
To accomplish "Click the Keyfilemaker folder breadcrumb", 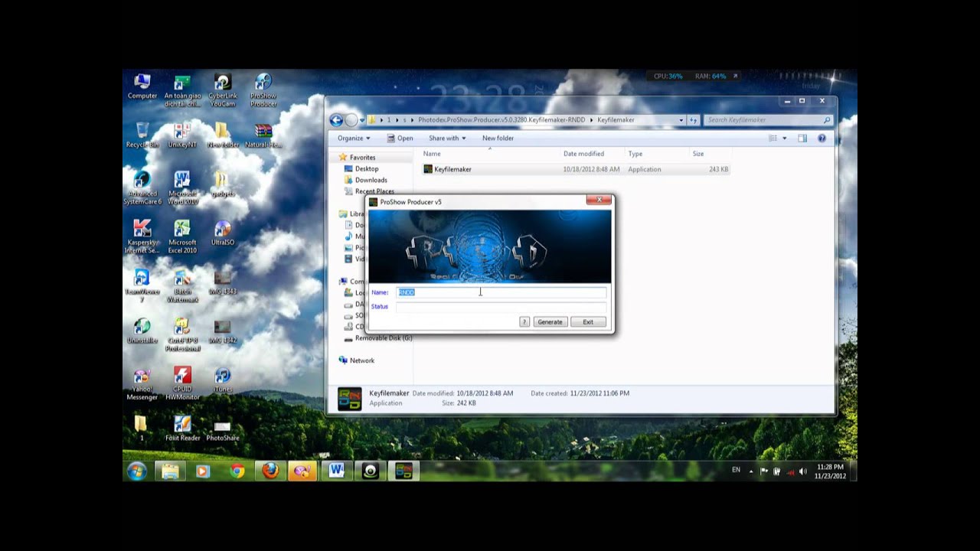I will pyautogui.click(x=616, y=120).
